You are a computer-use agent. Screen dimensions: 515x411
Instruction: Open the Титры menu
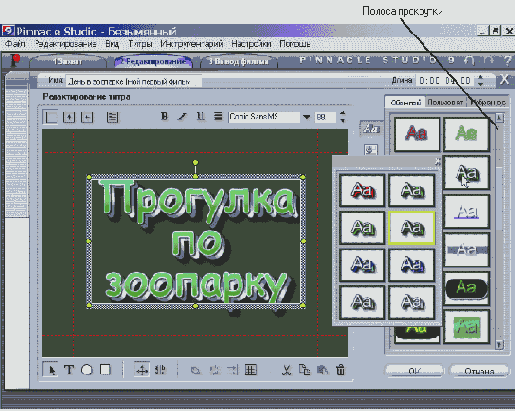(140, 44)
